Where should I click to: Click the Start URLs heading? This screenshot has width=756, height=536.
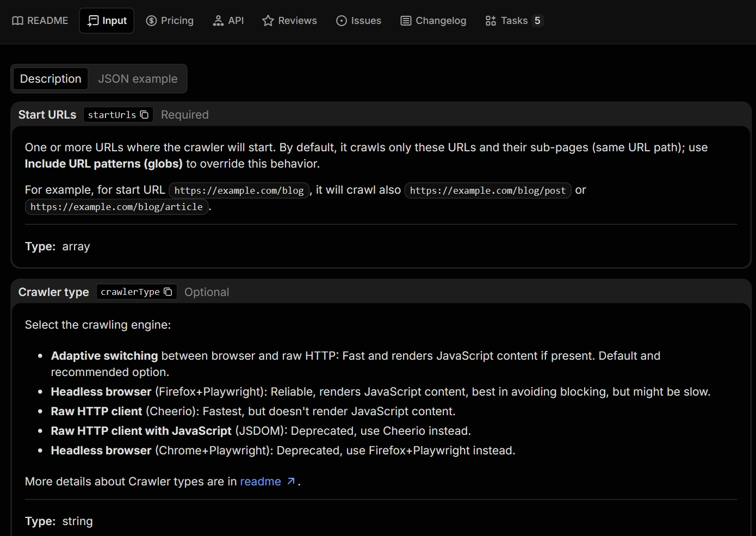pos(47,115)
